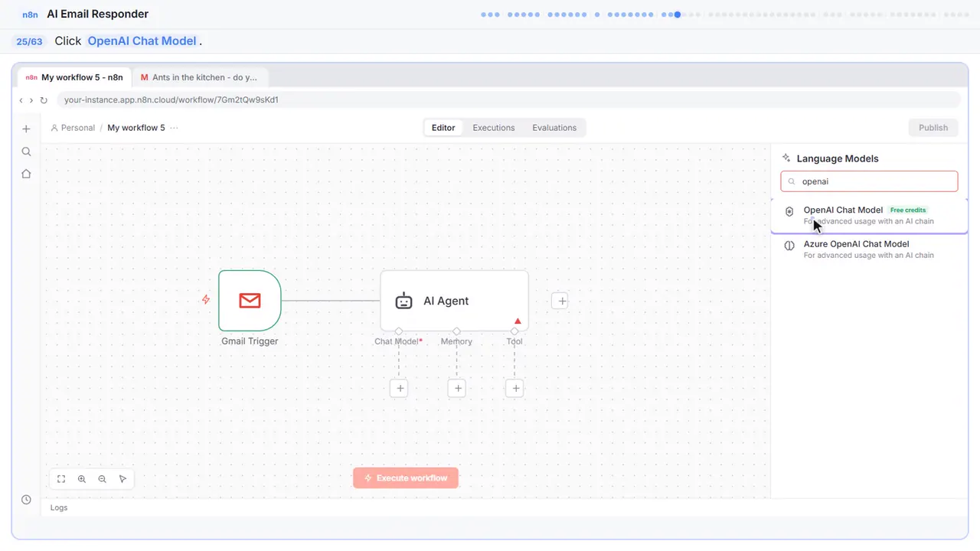Click the tidy-up pointer icon in canvas controls
980x551 pixels.
point(122,479)
